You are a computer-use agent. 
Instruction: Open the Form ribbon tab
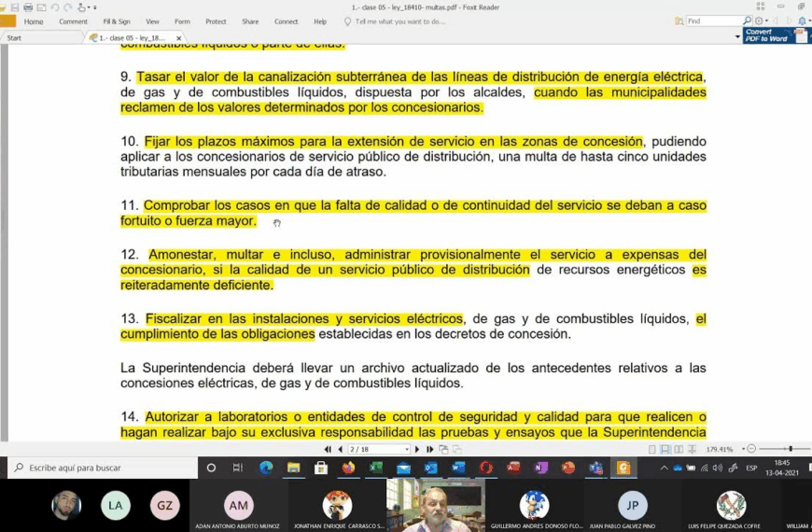[x=182, y=21]
